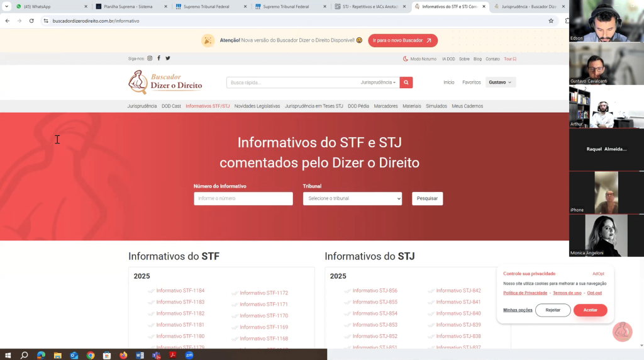
Task: Open Zoom from taskbar
Action: (x=189, y=355)
